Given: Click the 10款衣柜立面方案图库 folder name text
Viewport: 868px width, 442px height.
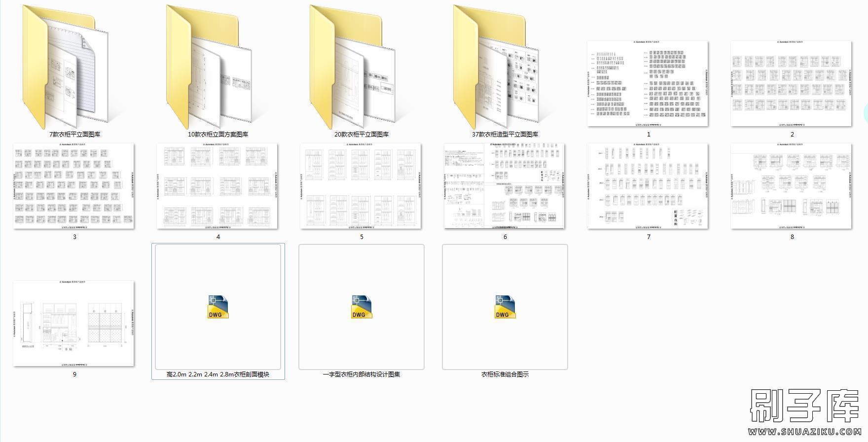Looking at the screenshot, I should coord(218,135).
